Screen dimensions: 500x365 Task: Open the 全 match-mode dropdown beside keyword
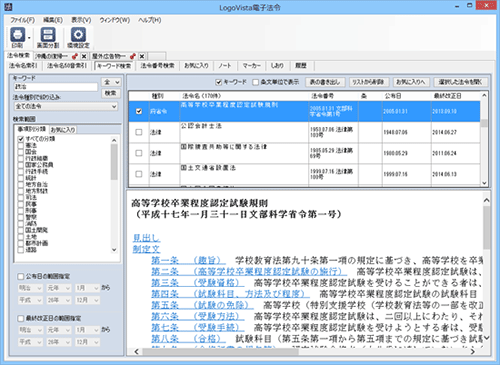coord(111,82)
